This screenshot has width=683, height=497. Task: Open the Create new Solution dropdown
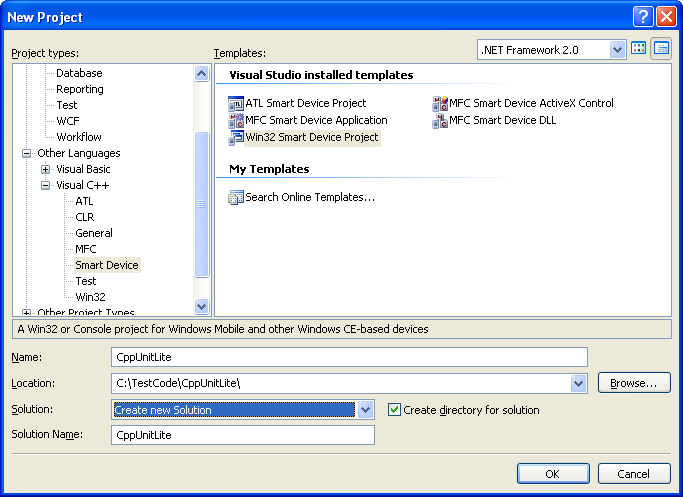[365, 410]
